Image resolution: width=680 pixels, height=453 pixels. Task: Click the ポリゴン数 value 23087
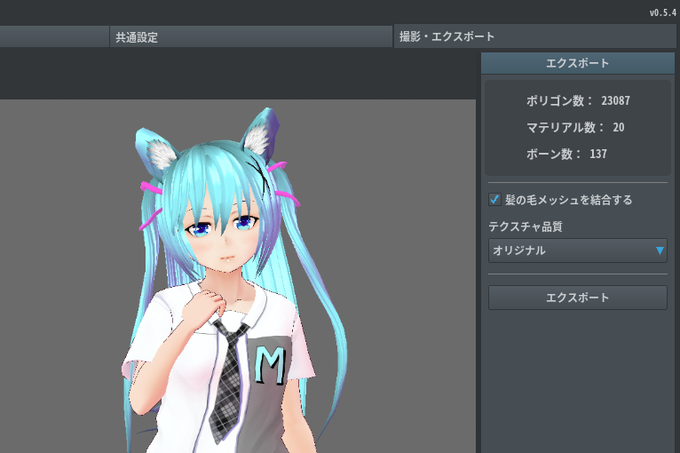(x=615, y=101)
